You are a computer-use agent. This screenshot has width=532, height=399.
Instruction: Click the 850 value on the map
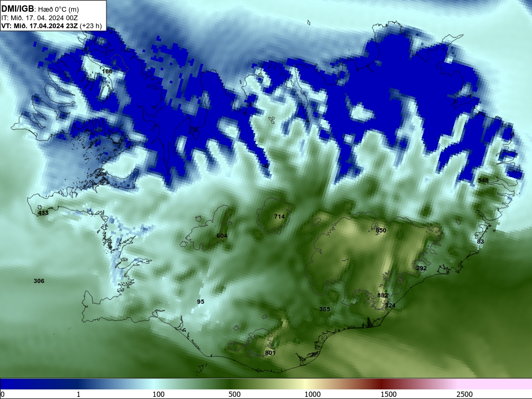point(381,230)
